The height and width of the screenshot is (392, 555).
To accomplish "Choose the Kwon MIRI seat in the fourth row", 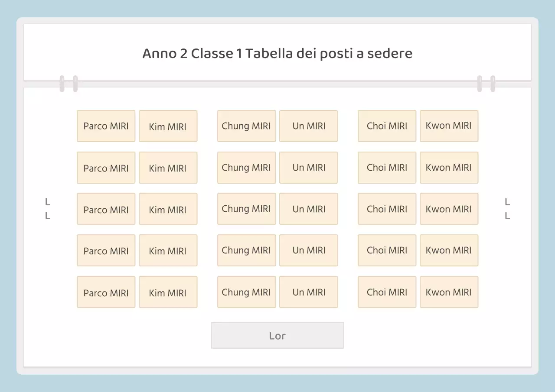I will click(449, 250).
